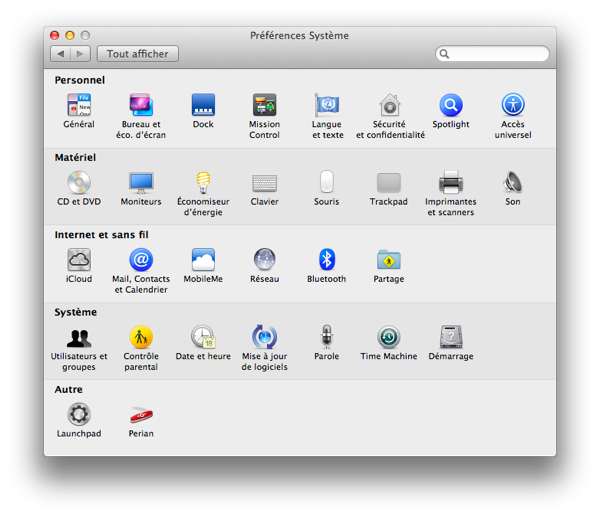Open Bureau et éco. d'écran preferences
Viewport: 600px width, 517px height.
click(141, 105)
